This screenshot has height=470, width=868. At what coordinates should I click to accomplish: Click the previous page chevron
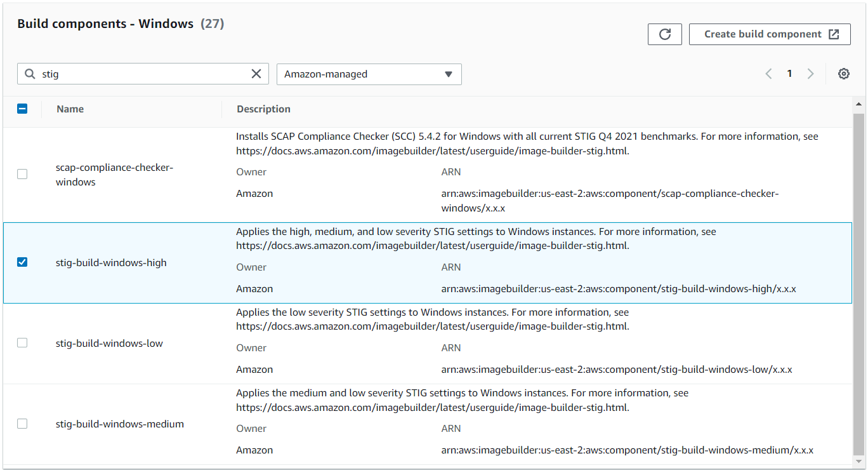click(768, 74)
